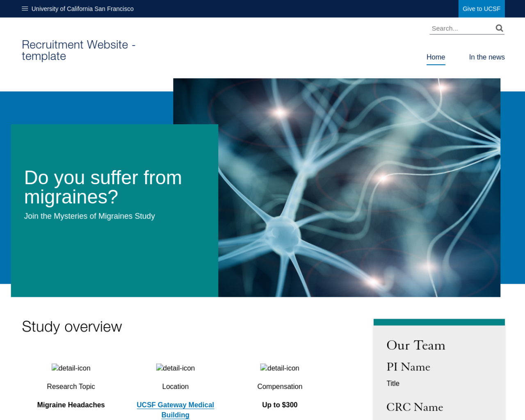Select the Home menu item
Screen dimensions: 525x420
(x=436, y=57)
